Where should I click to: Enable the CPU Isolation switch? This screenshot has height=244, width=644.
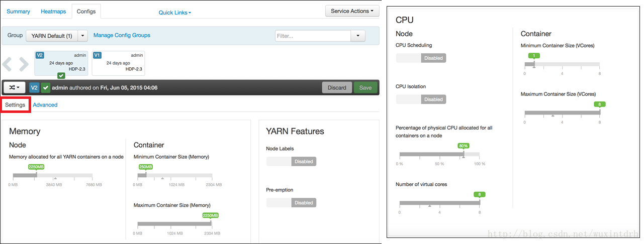421,99
